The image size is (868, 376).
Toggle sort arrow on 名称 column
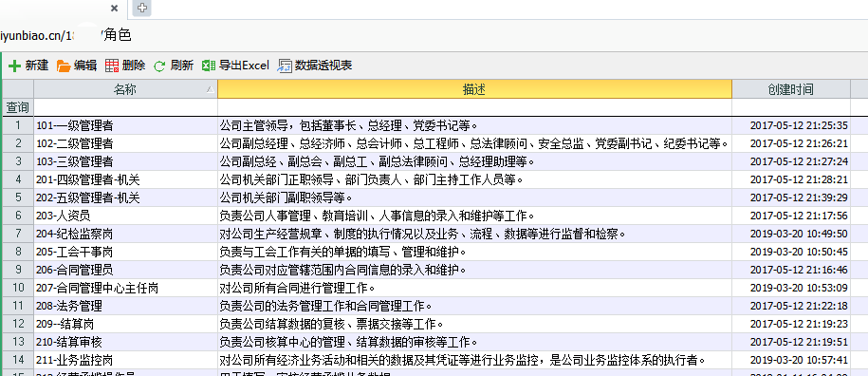[x=210, y=89]
